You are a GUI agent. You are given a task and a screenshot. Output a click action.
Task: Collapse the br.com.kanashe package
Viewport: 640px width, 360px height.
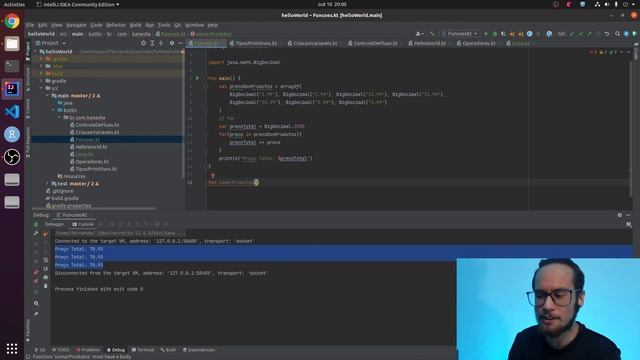click(59, 118)
